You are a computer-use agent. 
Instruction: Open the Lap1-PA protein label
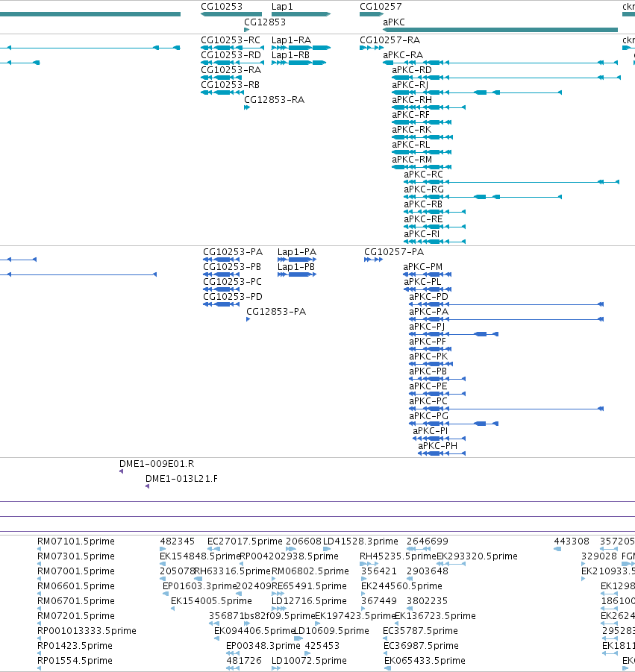click(x=297, y=252)
